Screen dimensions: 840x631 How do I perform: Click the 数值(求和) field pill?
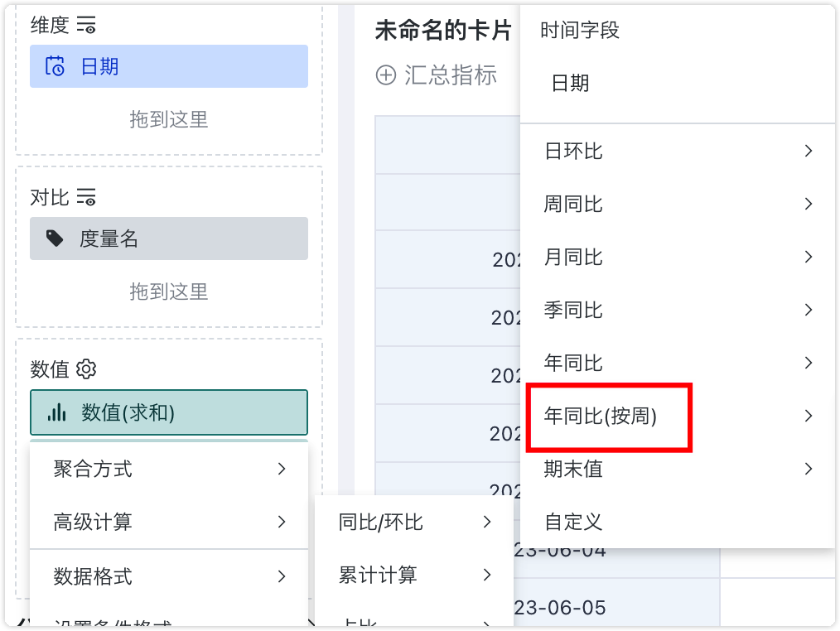(169, 412)
